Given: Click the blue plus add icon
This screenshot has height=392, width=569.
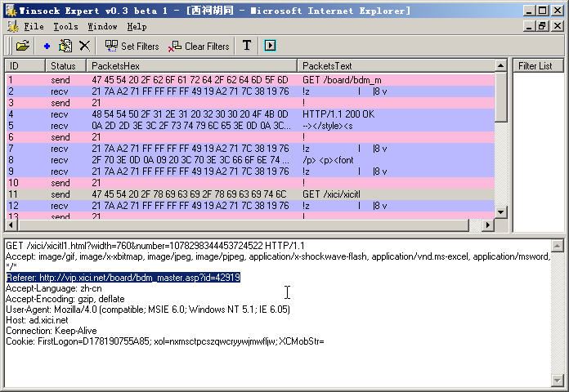Looking at the screenshot, I should [47, 46].
